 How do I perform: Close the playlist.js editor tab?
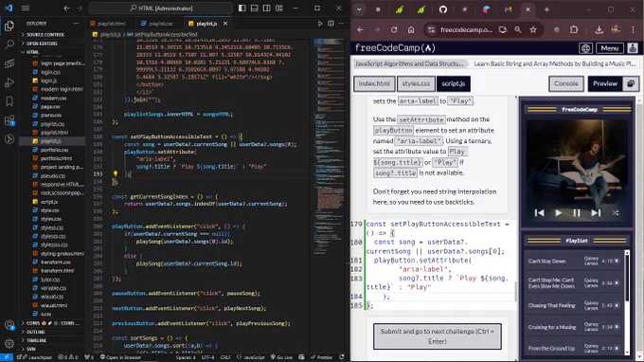tap(225, 24)
